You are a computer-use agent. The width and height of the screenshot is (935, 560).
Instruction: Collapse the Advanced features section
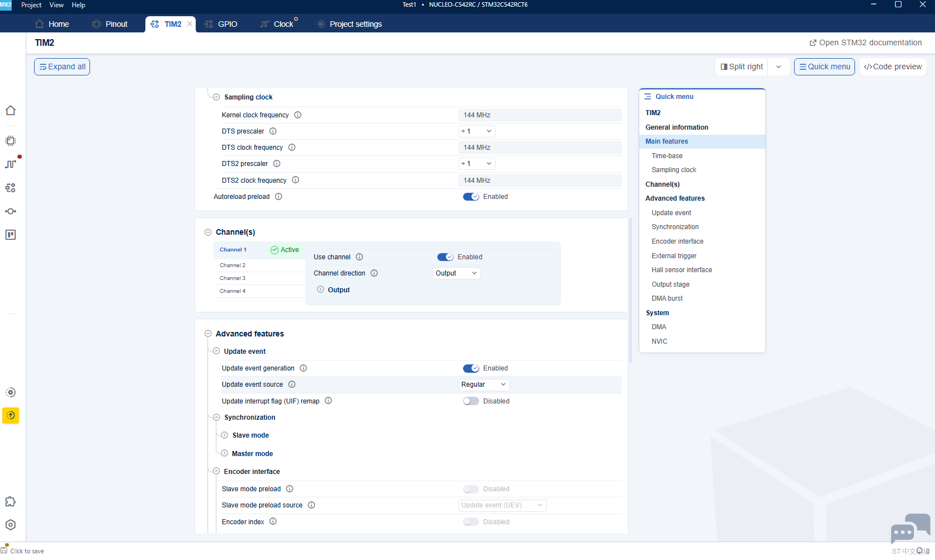coord(208,334)
